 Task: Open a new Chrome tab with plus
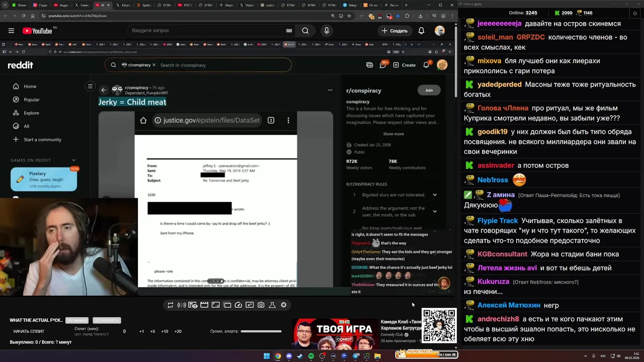tap(407, 5)
